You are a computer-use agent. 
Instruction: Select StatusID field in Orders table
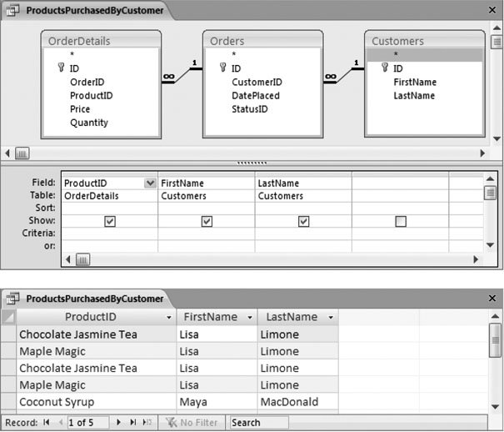pyautogui.click(x=250, y=109)
